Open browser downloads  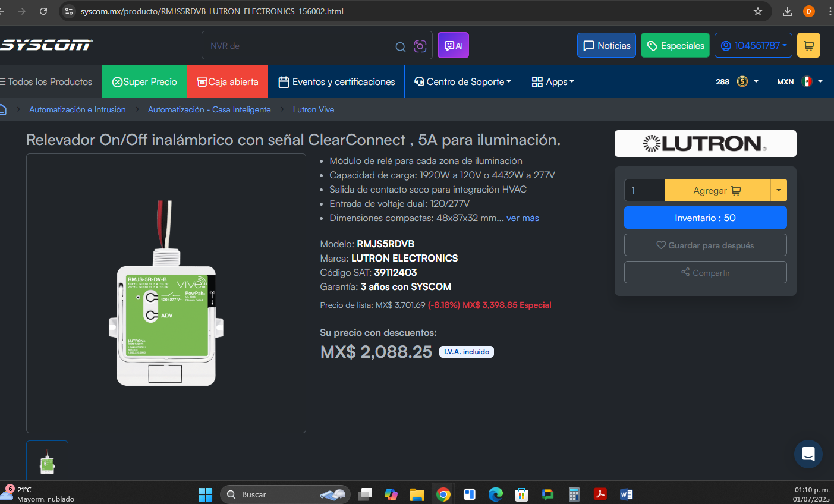(x=788, y=11)
